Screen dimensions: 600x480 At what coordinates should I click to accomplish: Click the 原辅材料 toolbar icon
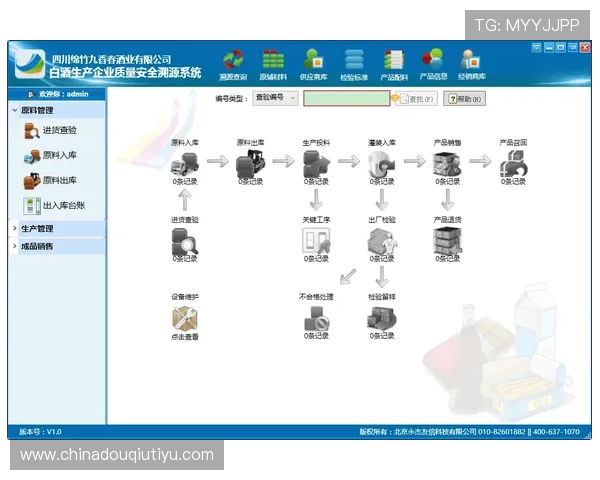click(x=273, y=62)
